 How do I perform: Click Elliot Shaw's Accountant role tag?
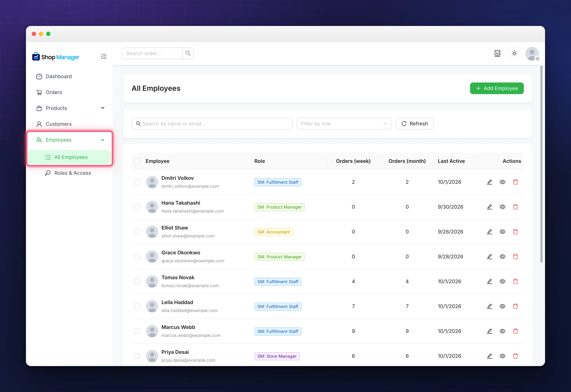tap(273, 232)
